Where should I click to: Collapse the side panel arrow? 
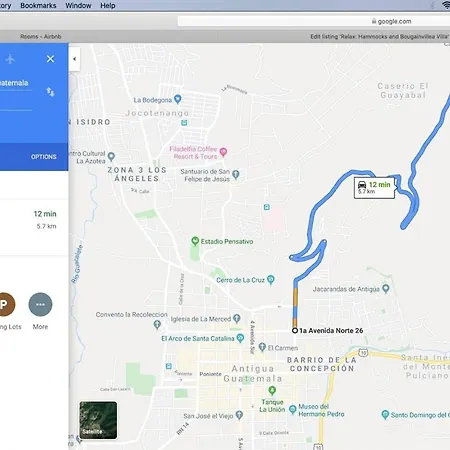click(x=75, y=59)
